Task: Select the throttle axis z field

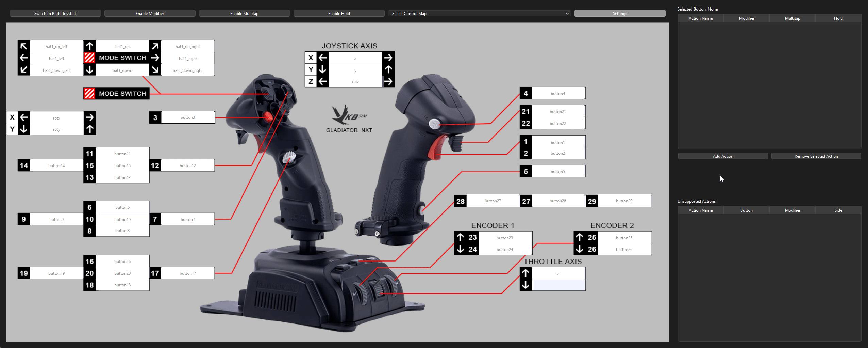Action: coord(558,273)
